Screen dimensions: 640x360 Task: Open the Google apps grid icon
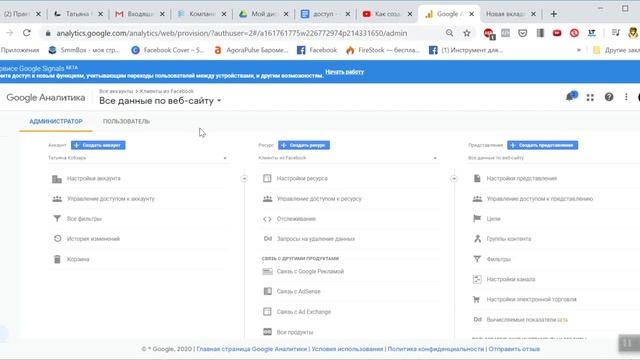click(590, 97)
